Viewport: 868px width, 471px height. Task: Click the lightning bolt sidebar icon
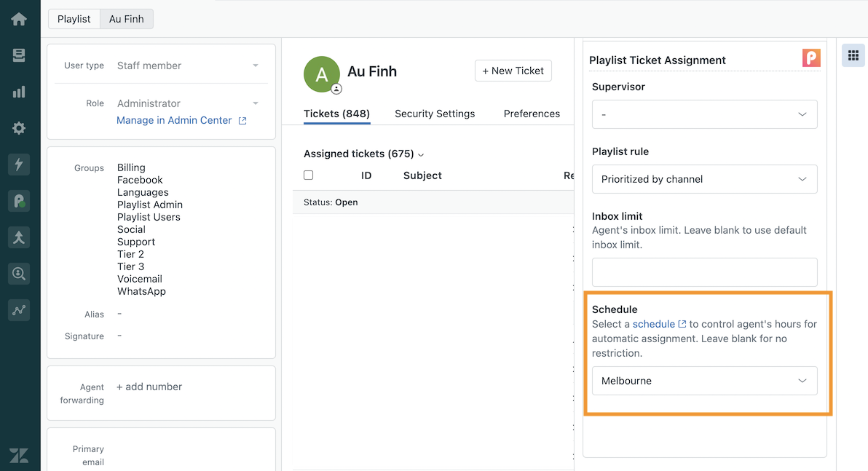click(19, 165)
